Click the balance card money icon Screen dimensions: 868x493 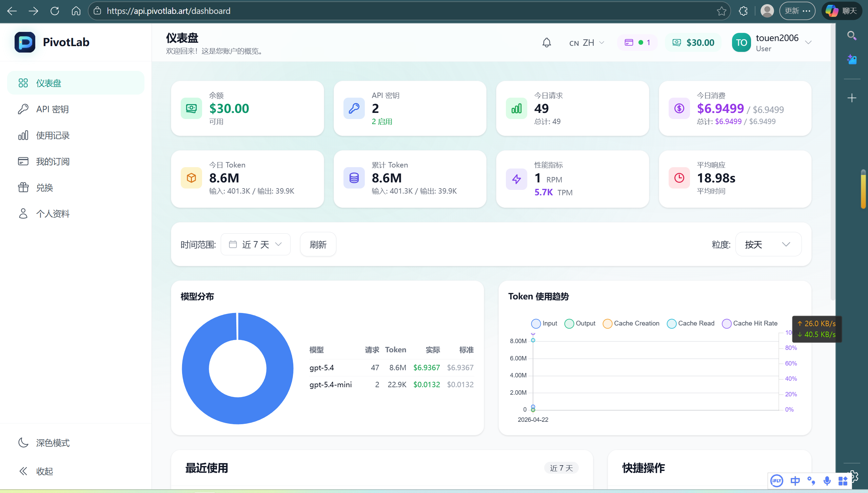click(191, 109)
